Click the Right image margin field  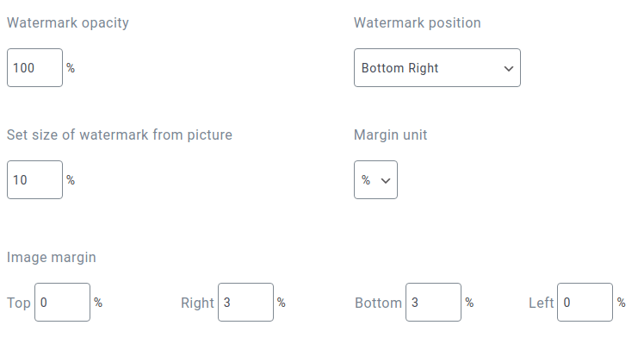point(245,302)
